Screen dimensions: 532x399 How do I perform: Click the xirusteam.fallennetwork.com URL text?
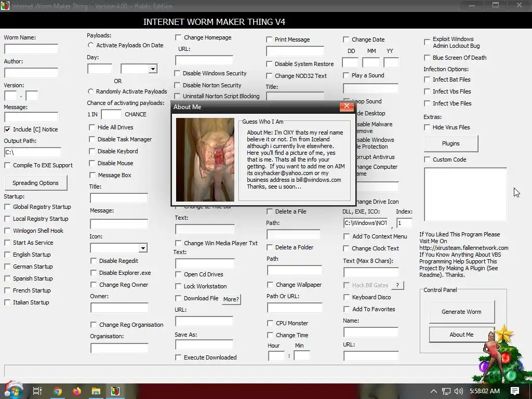464,248
